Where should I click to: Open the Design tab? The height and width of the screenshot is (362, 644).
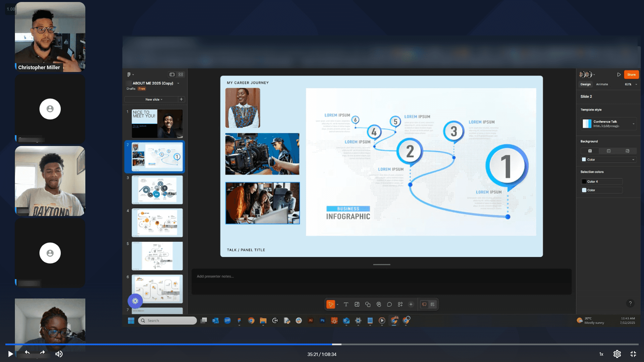click(585, 84)
